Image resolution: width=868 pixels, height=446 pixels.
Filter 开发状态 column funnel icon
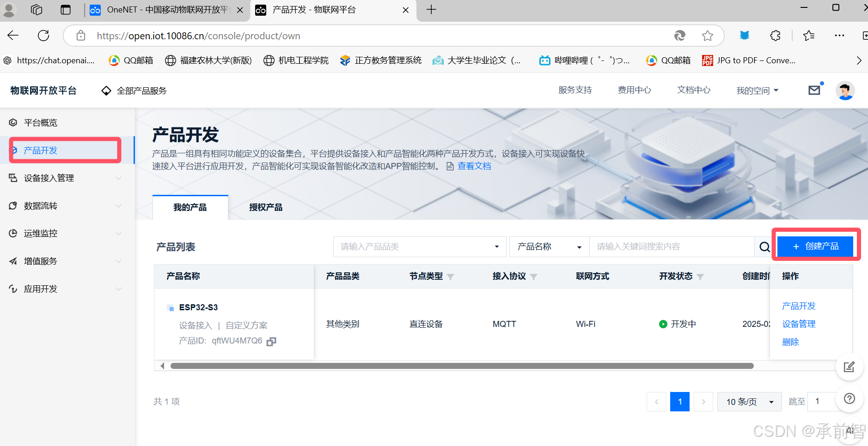click(700, 277)
